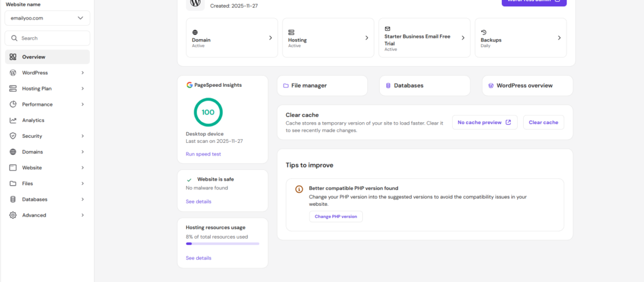
Task: Click the Performance gauge icon
Action: 13,104
